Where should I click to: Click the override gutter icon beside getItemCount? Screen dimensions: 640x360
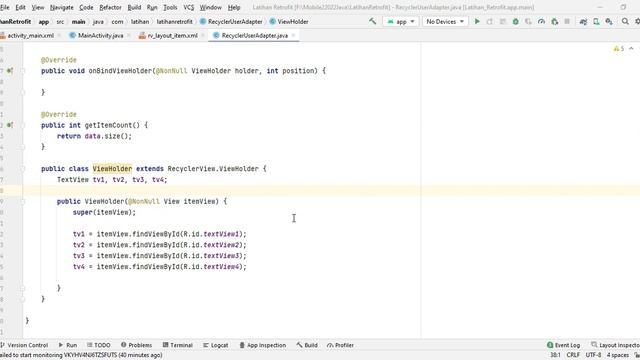click(x=10, y=125)
